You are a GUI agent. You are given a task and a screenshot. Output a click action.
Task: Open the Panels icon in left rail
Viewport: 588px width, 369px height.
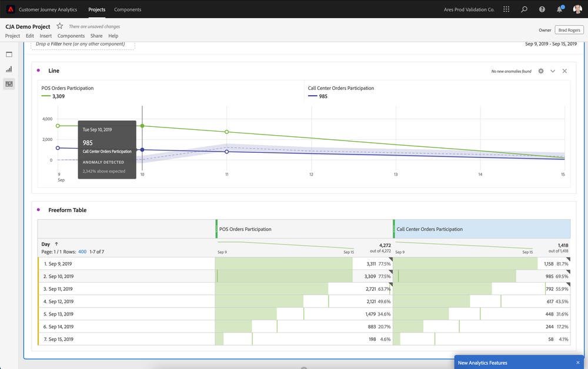[x=9, y=54]
